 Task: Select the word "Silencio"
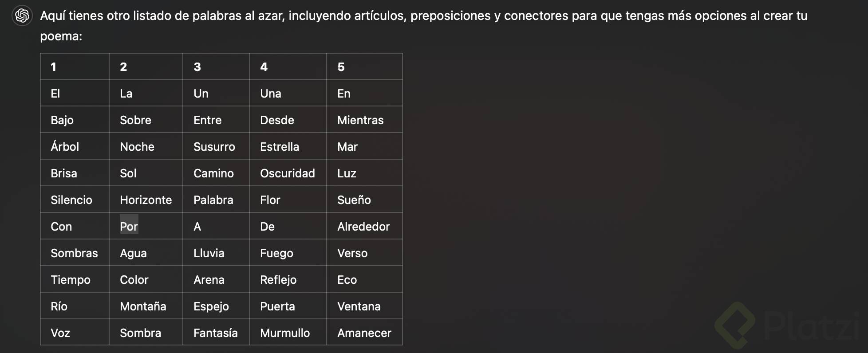(x=71, y=200)
